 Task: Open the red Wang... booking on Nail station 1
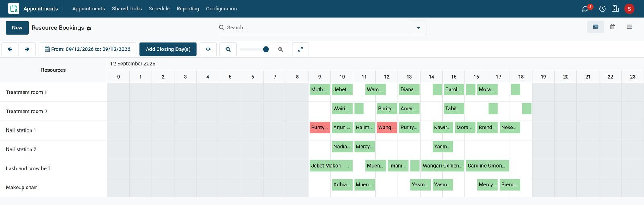click(x=387, y=127)
